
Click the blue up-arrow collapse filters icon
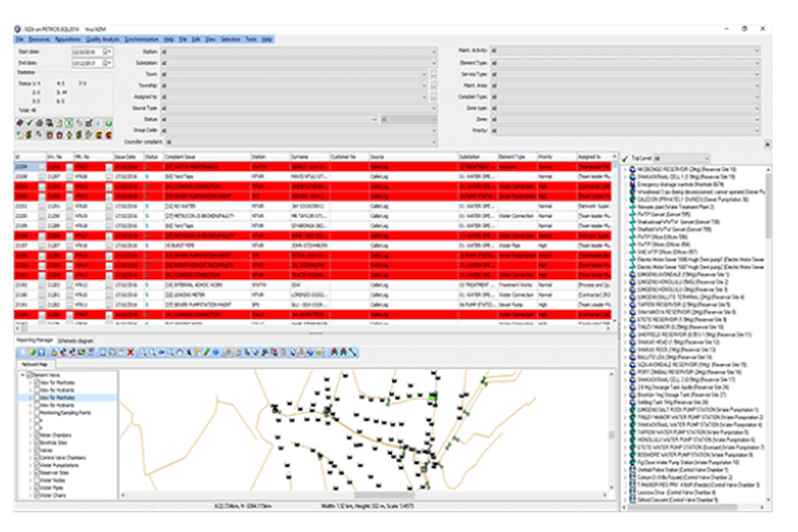click(x=768, y=144)
